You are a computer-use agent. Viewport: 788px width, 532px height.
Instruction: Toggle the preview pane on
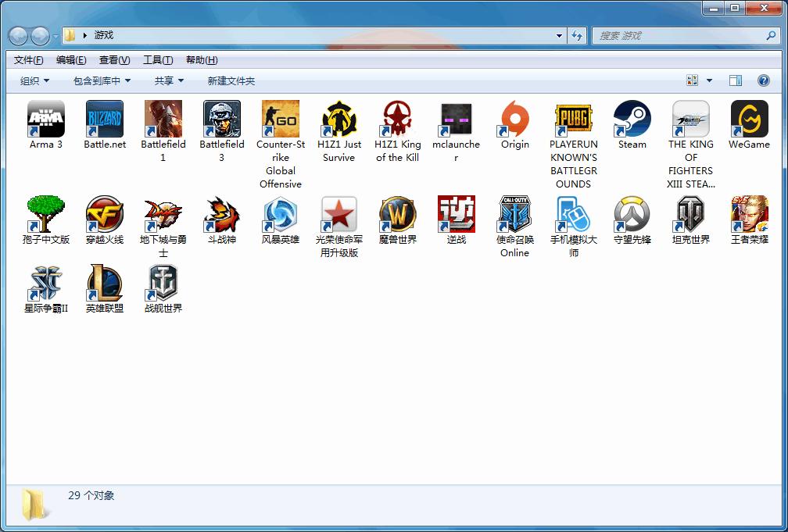tap(735, 80)
